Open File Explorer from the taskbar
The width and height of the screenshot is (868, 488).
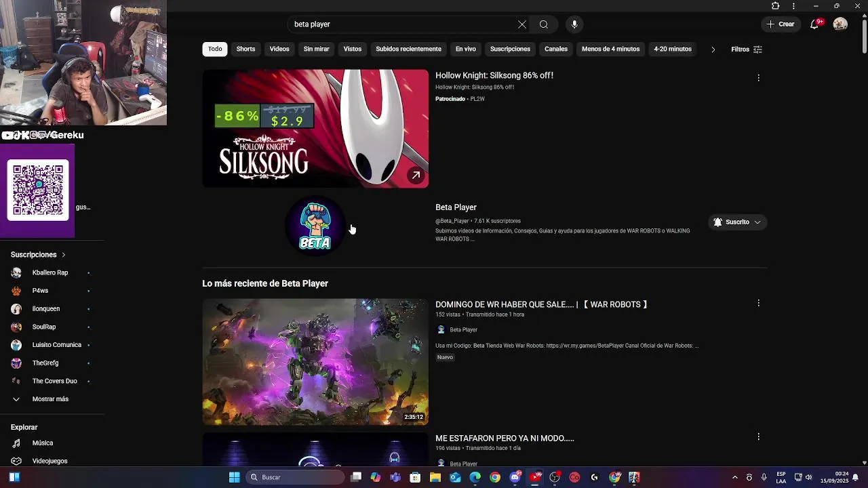(x=435, y=477)
